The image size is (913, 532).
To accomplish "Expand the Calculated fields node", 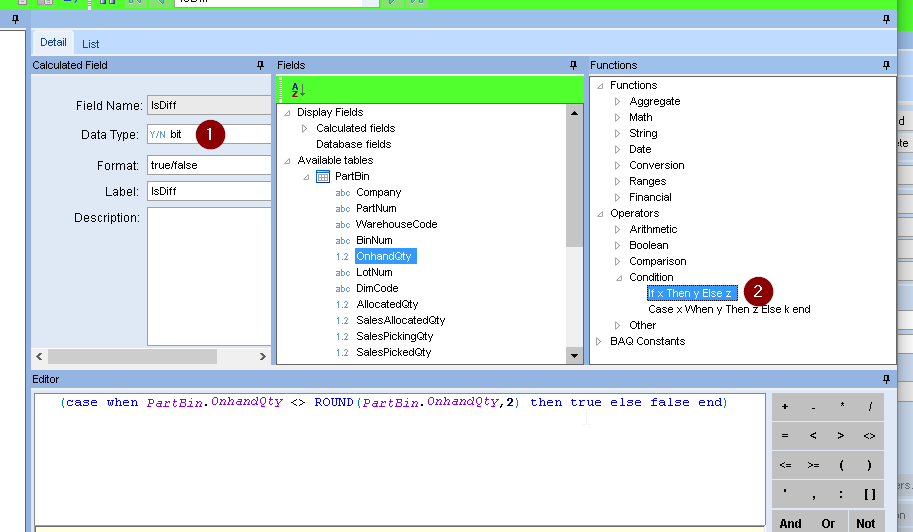I will click(305, 129).
